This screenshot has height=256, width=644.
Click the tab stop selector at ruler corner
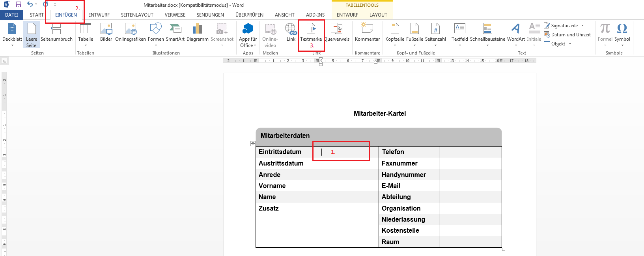pyautogui.click(x=4, y=61)
